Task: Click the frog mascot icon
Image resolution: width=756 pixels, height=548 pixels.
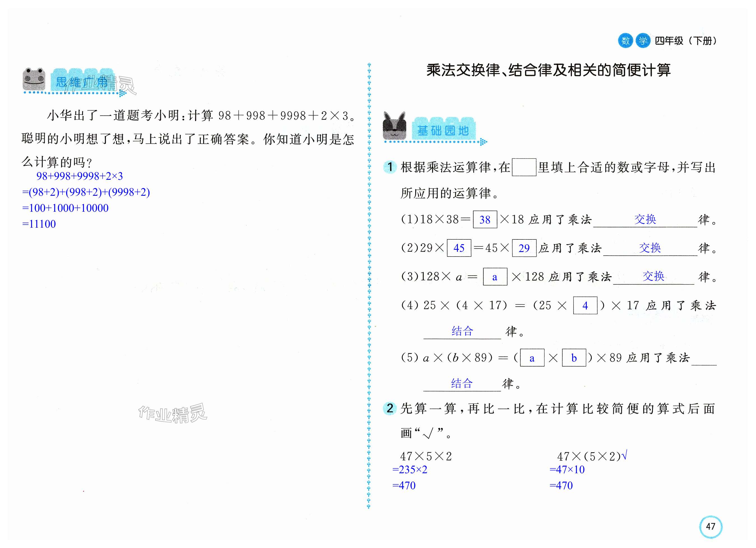Action: coord(34,80)
